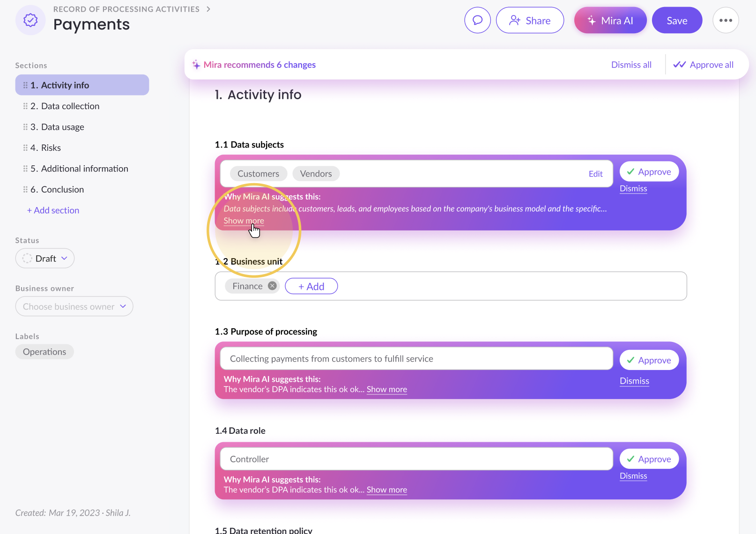Add a business unit
The height and width of the screenshot is (534, 756).
(311, 286)
